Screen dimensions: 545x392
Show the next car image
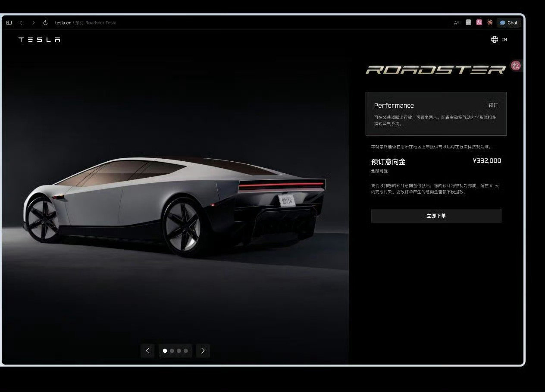(203, 351)
